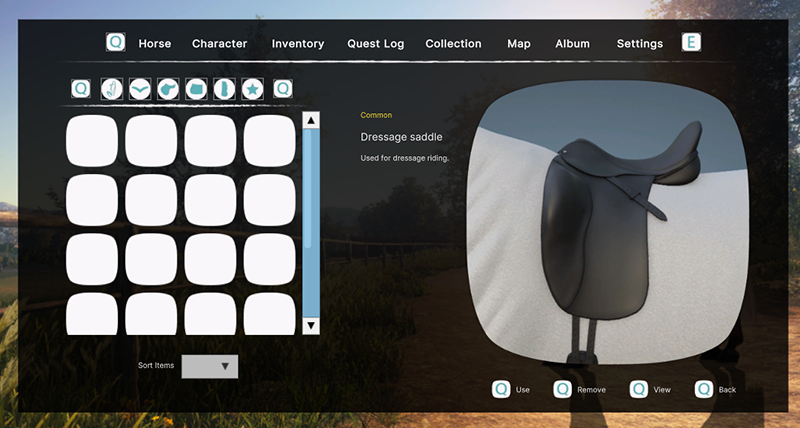Select the saddle pad category icon
The width and height of the screenshot is (800, 428).
click(196, 89)
